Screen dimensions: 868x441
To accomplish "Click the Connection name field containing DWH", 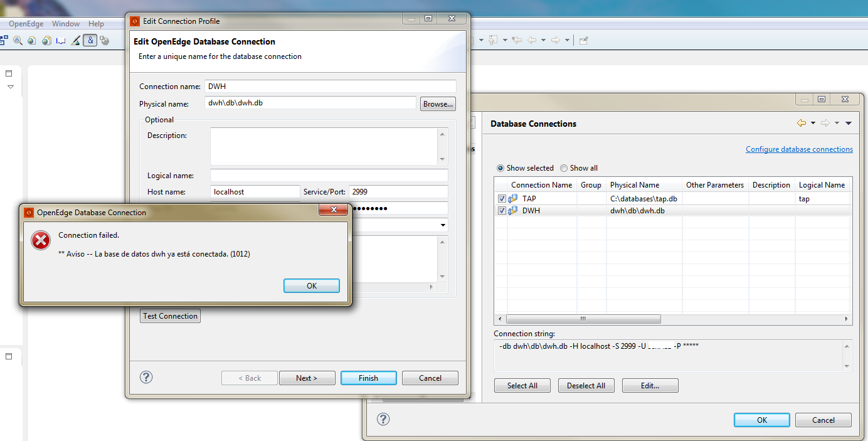I will (331, 87).
